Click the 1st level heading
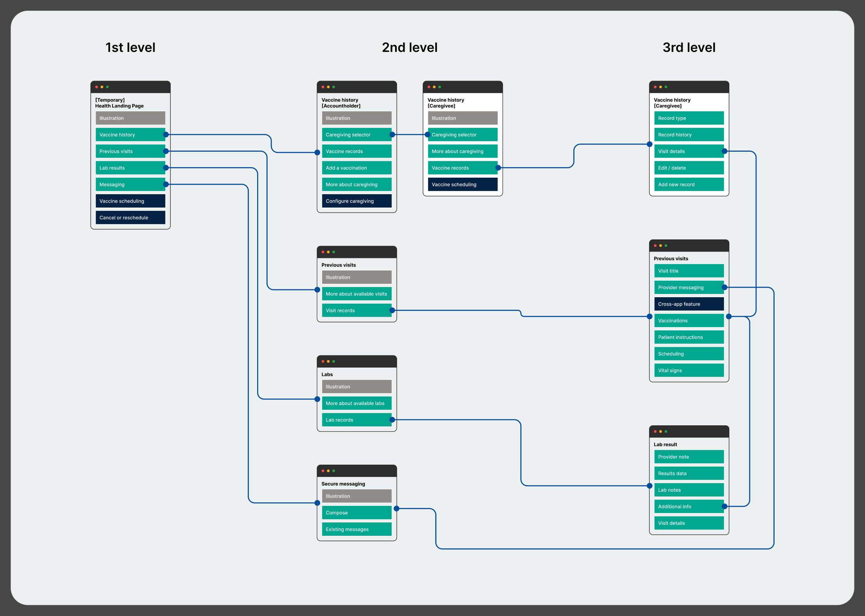 tap(131, 48)
